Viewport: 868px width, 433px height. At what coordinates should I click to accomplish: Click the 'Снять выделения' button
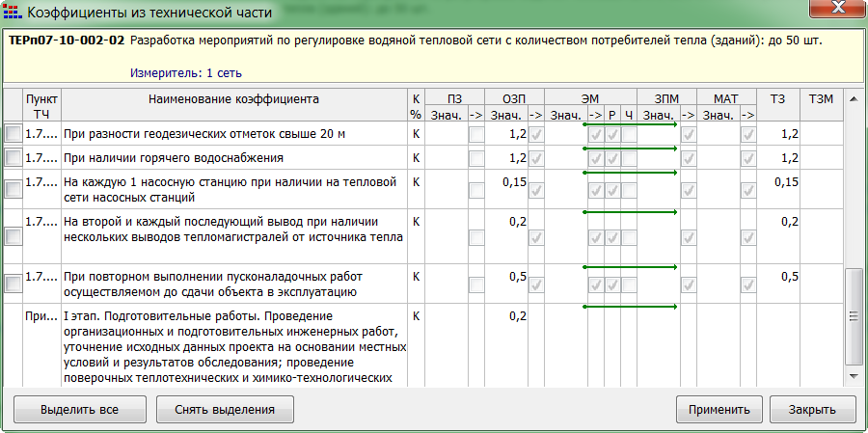[225, 410]
